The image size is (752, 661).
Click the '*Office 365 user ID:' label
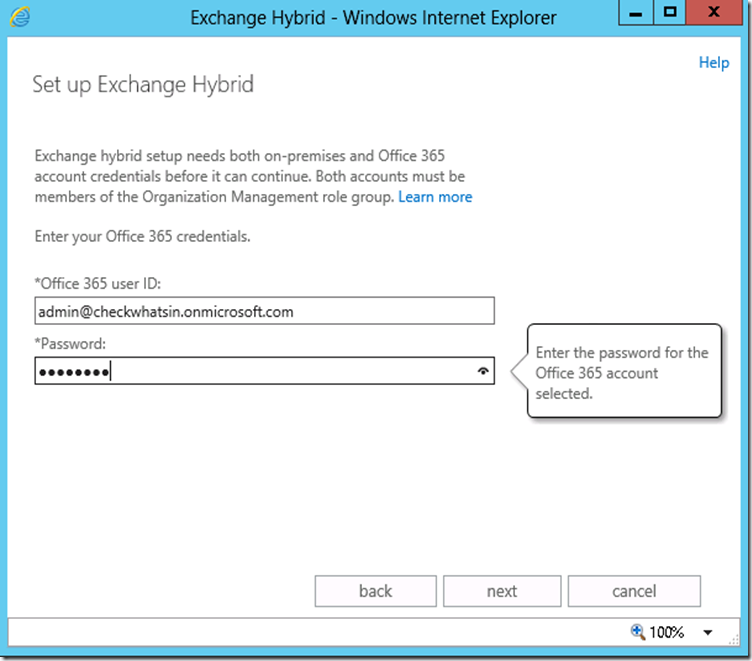(98, 283)
